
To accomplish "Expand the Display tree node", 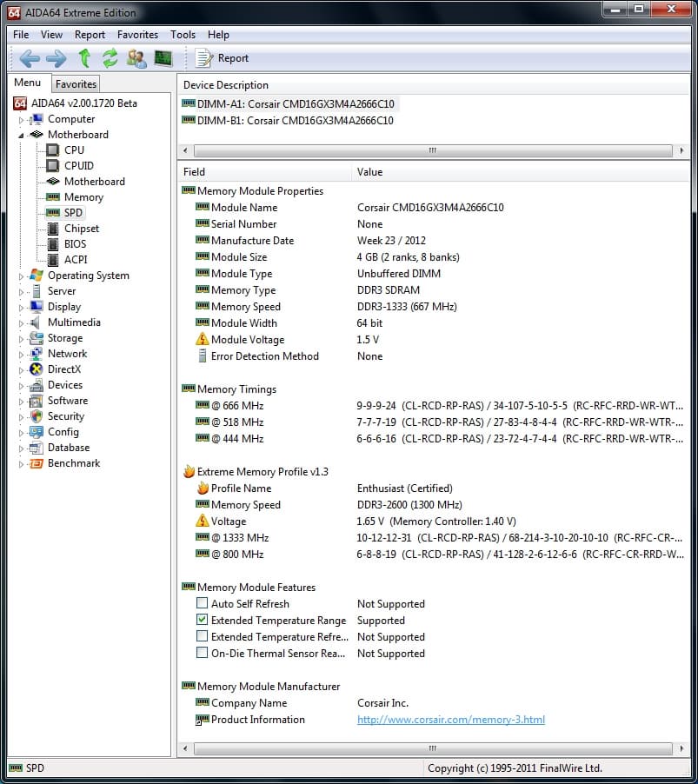I will pyautogui.click(x=21, y=308).
